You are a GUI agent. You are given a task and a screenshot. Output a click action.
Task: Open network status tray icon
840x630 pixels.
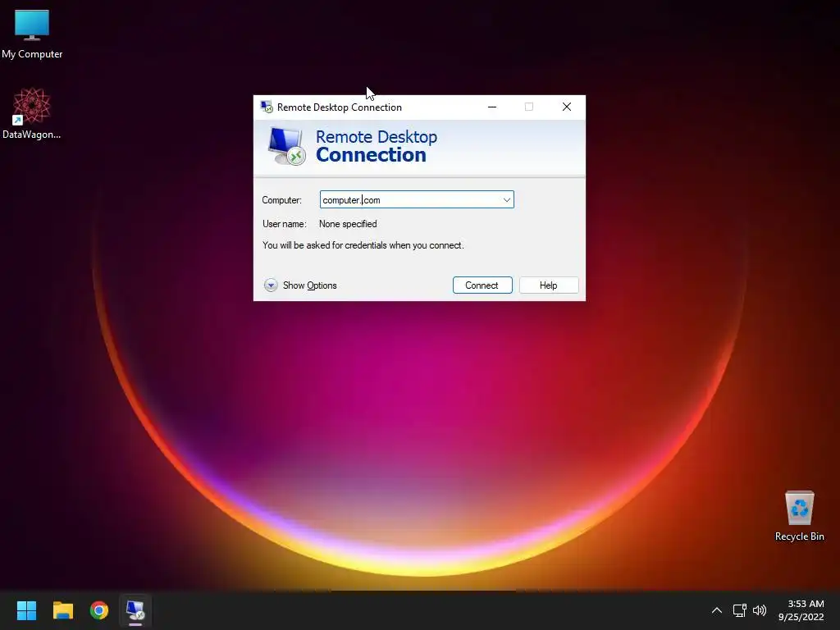(x=739, y=610)
